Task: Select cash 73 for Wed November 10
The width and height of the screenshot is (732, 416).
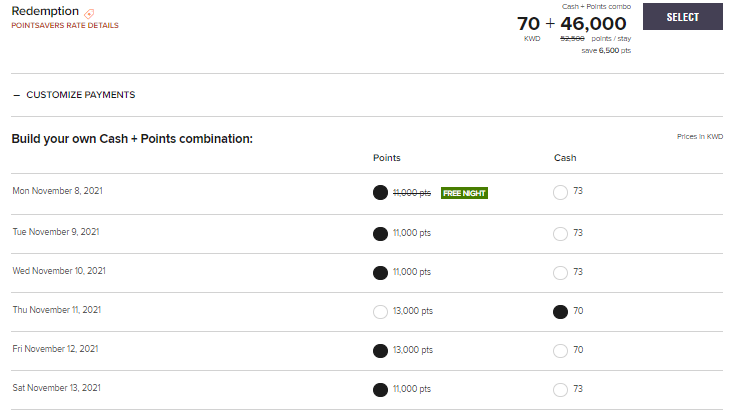Action: coord(560,272)
